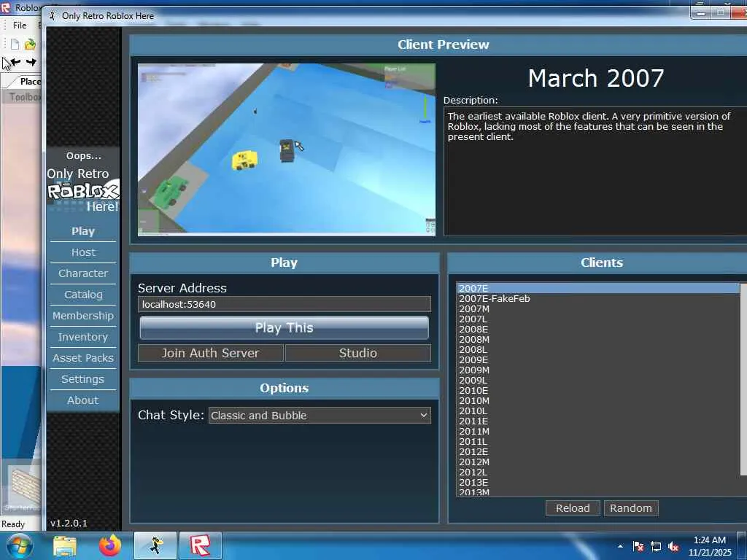Select client 2011E in the list
747x560 pixels.
(x=598, y=421)
